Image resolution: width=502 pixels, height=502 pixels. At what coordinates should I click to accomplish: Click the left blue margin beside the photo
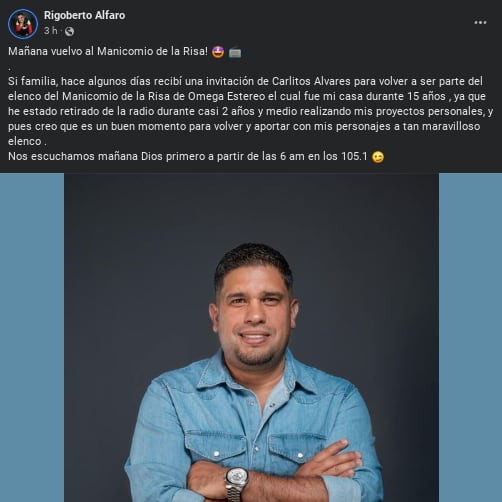pos(32,337)
